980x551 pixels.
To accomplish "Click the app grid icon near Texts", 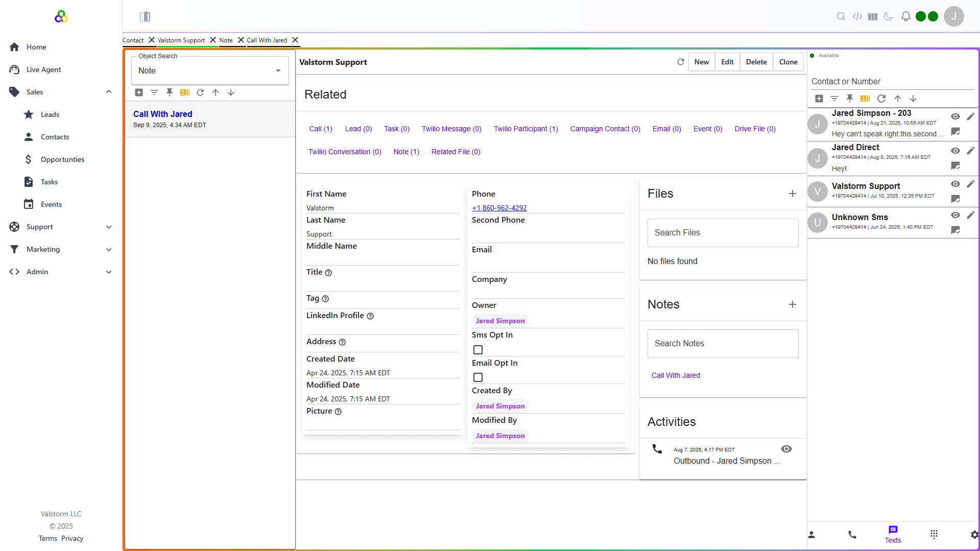I will pos(935,534).
